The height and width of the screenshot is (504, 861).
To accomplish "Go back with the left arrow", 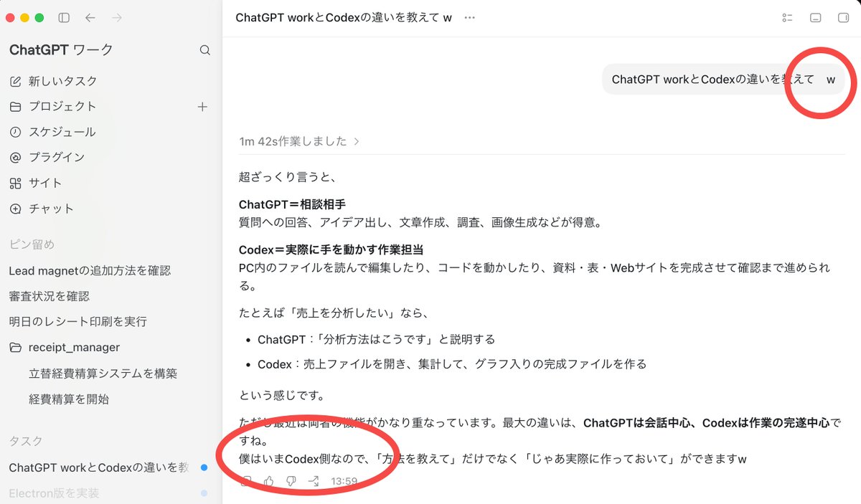I will click(90, 17).
